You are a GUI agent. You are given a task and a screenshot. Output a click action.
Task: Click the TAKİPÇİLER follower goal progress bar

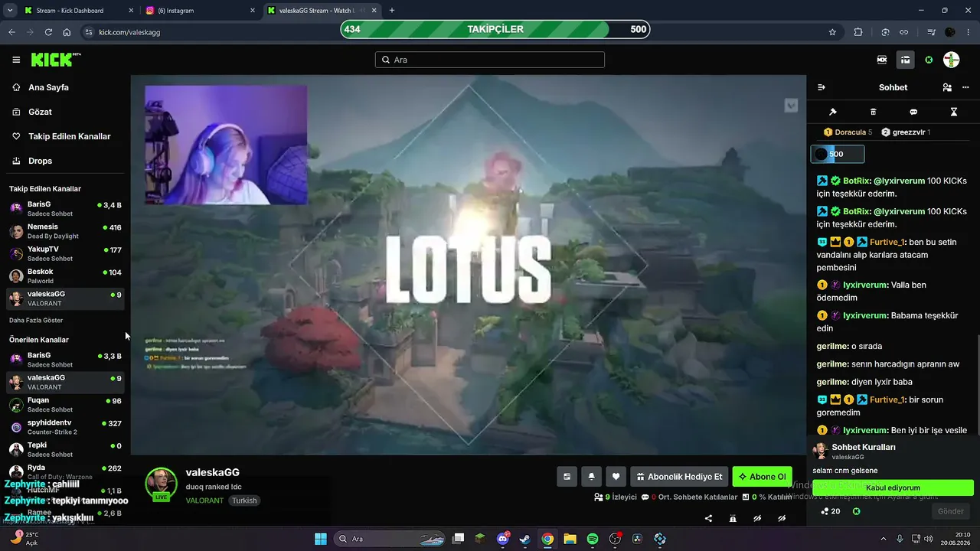495,29
